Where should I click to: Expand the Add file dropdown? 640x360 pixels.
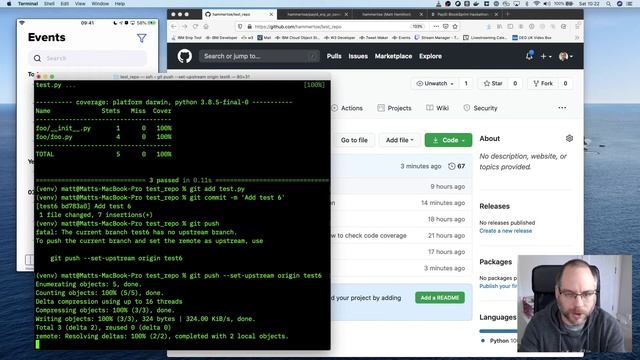[400, 140]
